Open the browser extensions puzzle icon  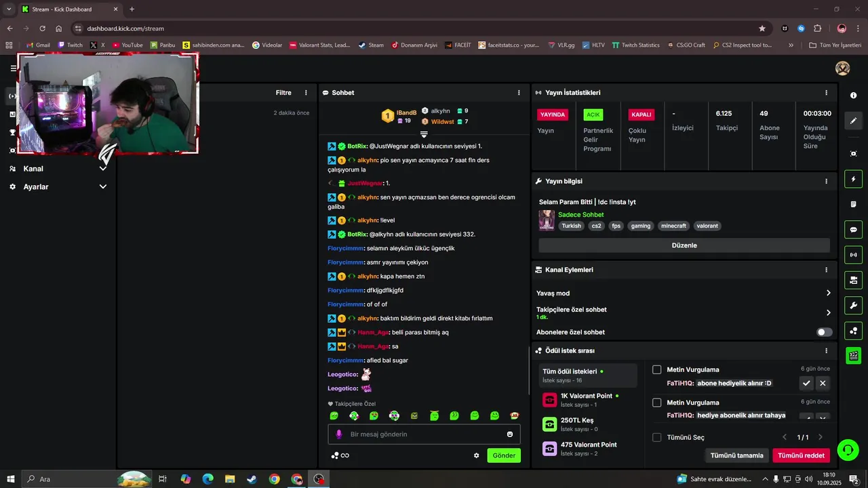817,28
